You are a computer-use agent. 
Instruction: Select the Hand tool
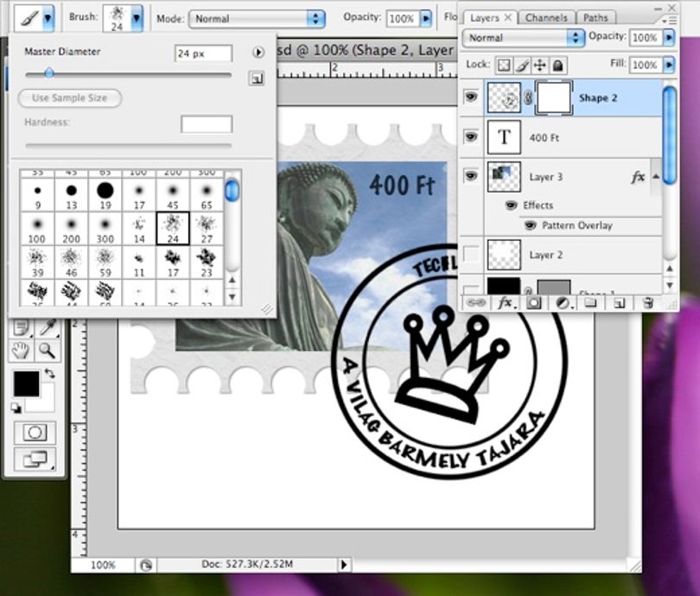point(21,351)
